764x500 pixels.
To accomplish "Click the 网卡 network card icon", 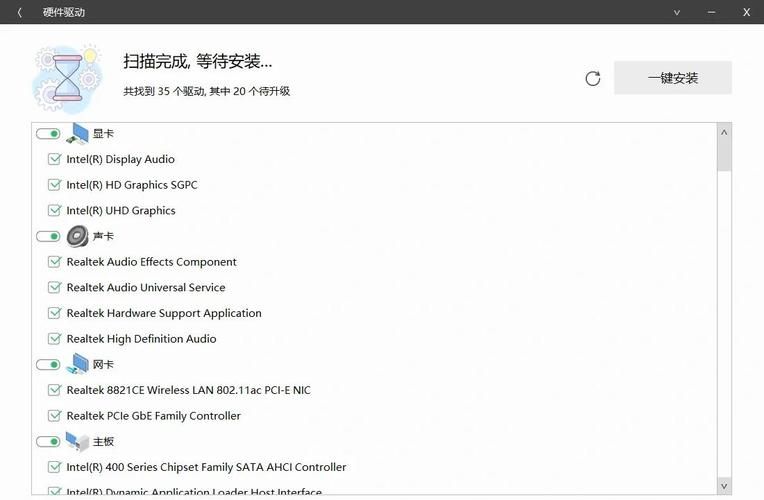I will [x=77, y=364].
